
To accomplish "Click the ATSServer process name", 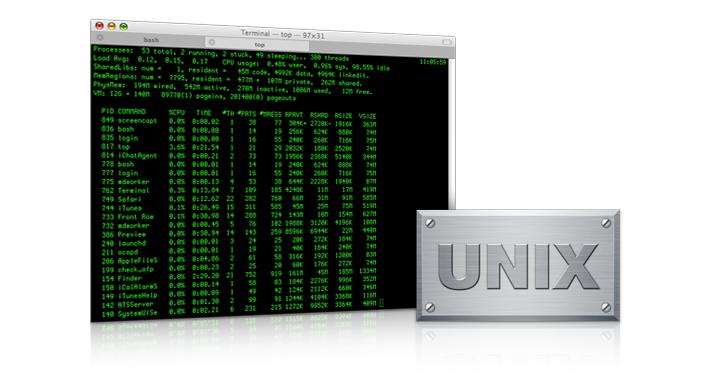I will [135, 305].
